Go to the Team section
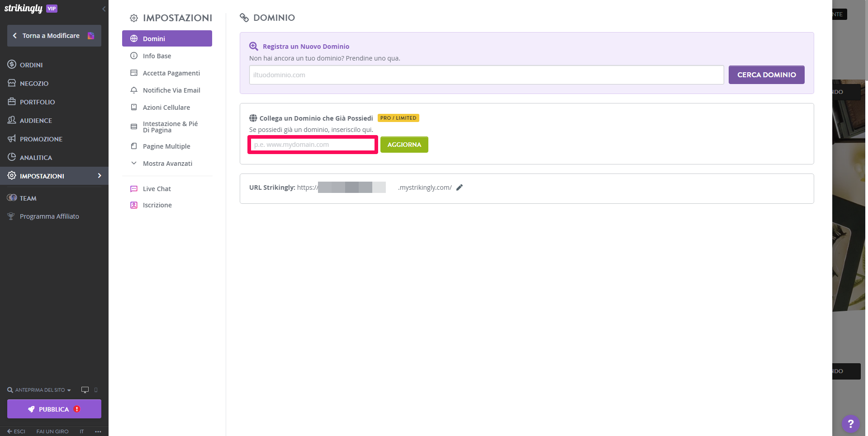The image size is (868, 436). [x=28, y=198]
